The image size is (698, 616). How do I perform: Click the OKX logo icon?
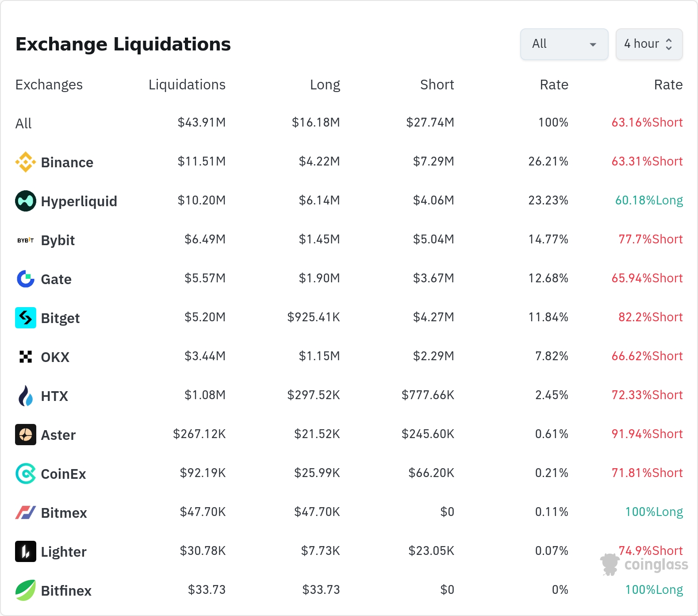pos(26,357)
